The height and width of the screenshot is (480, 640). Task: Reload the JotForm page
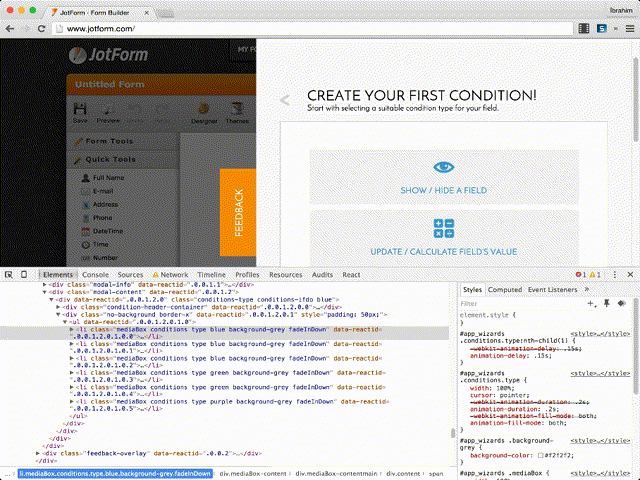[41, 29]
